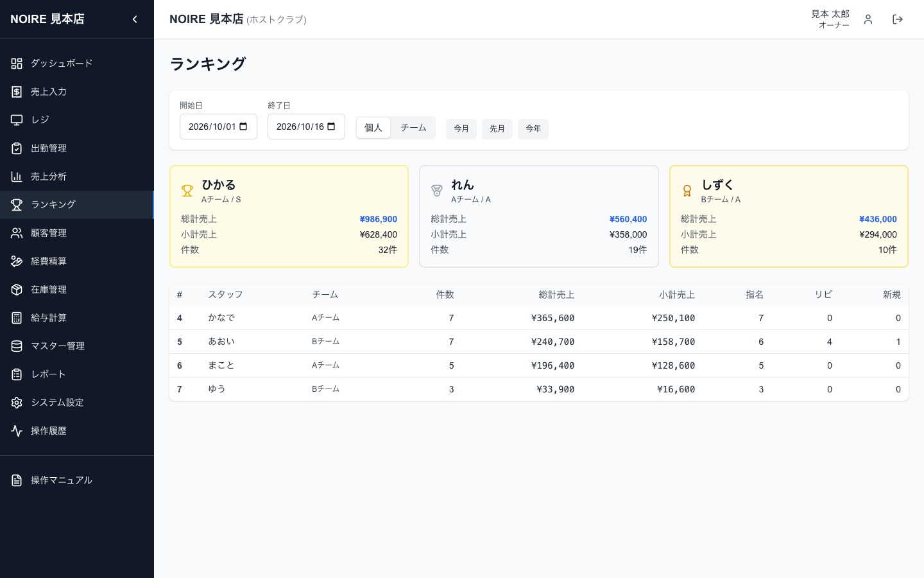Click the システム設定 gear icon

pos(17,403)
